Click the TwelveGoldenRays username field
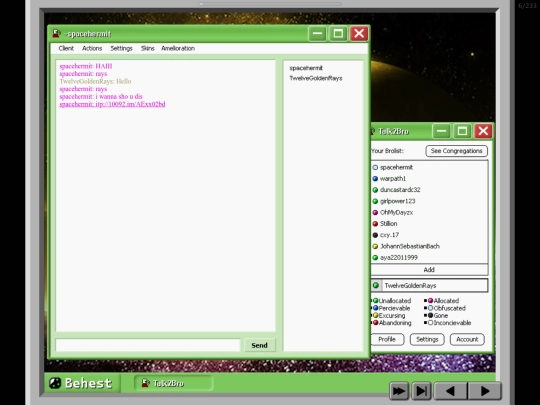This screenshot has width=540, height=405. tap(434, 285)
